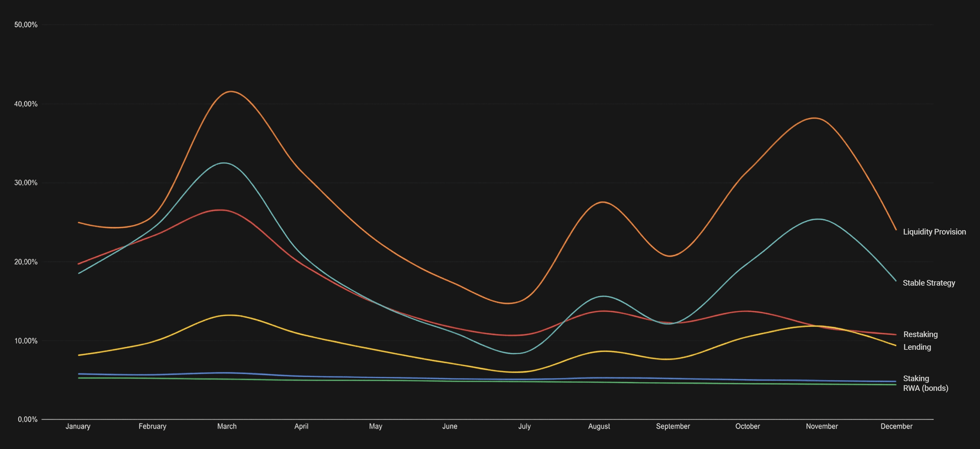
Task: Click the Liquidity Provision series label
Action: pos(934,232)
